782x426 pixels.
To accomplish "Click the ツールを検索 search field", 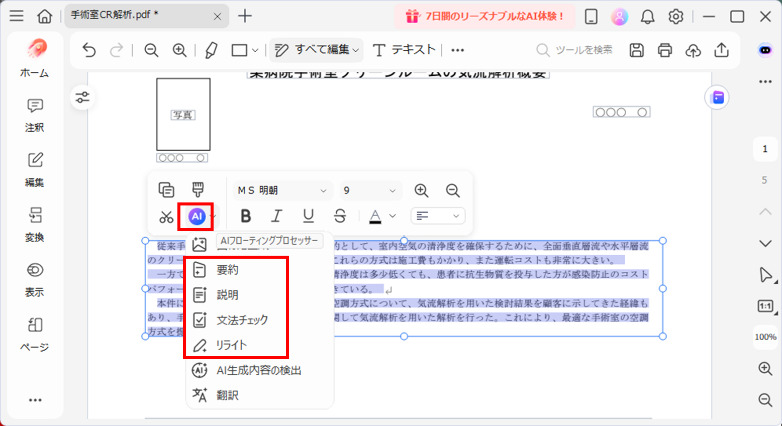I will click(575, 50).
